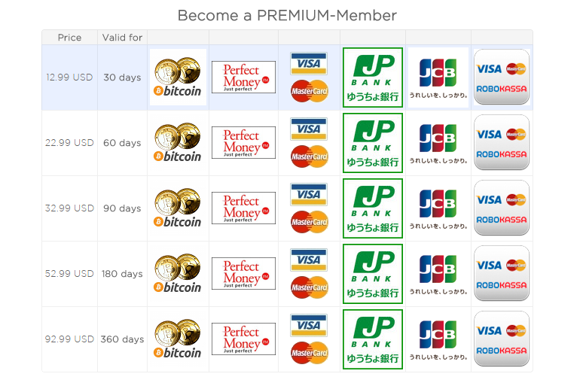
Task: Choose Robokassa for the 30 days plan
Action: click(502, 77)
